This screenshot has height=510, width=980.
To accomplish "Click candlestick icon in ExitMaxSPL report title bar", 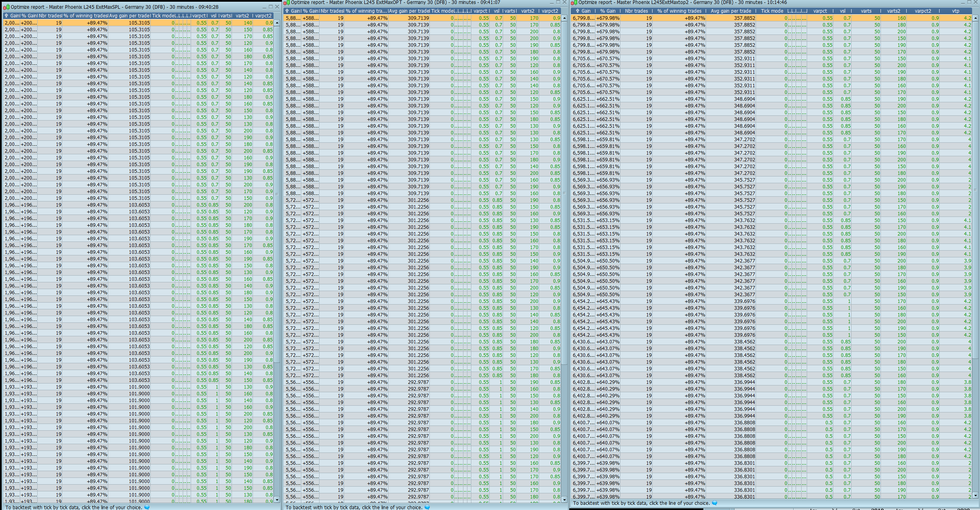I will click(6, 7).
